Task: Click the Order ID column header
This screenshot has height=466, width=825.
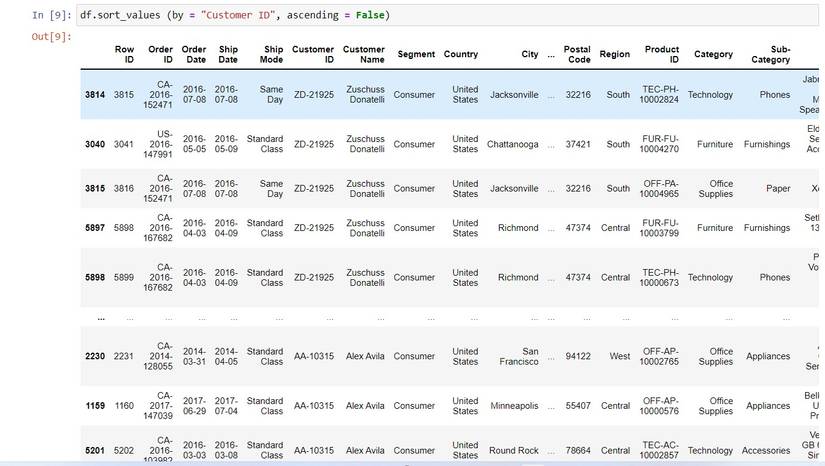Action: click(x=160, y=54)
